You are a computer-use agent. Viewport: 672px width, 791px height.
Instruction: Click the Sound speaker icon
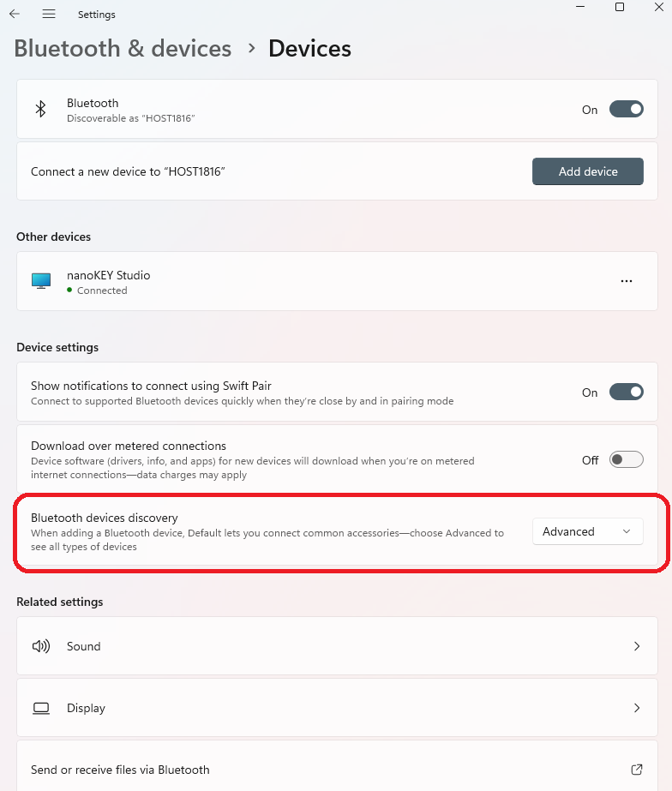pos(41,646)
